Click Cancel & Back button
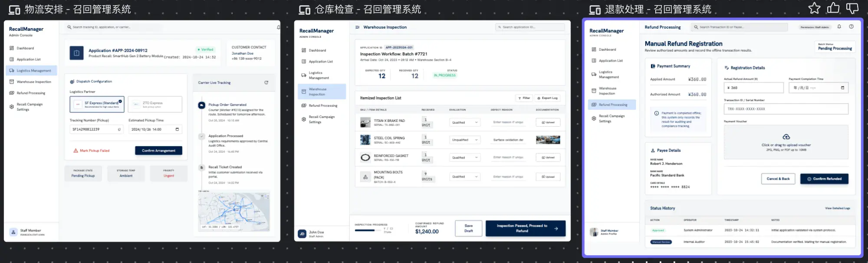This screenshot has width=868, height=263. click(x=778, y=179)
